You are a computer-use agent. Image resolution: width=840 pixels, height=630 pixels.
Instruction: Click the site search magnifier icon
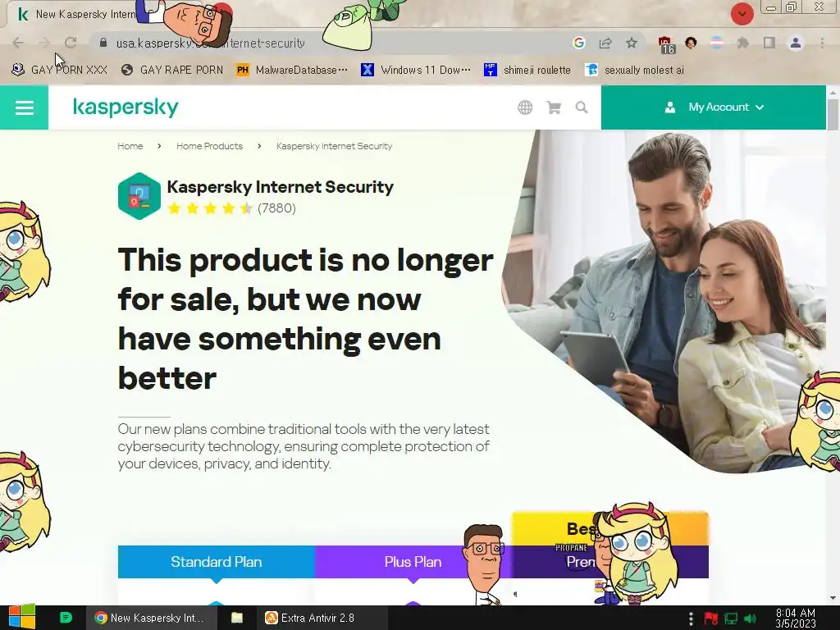coord(582,107)
